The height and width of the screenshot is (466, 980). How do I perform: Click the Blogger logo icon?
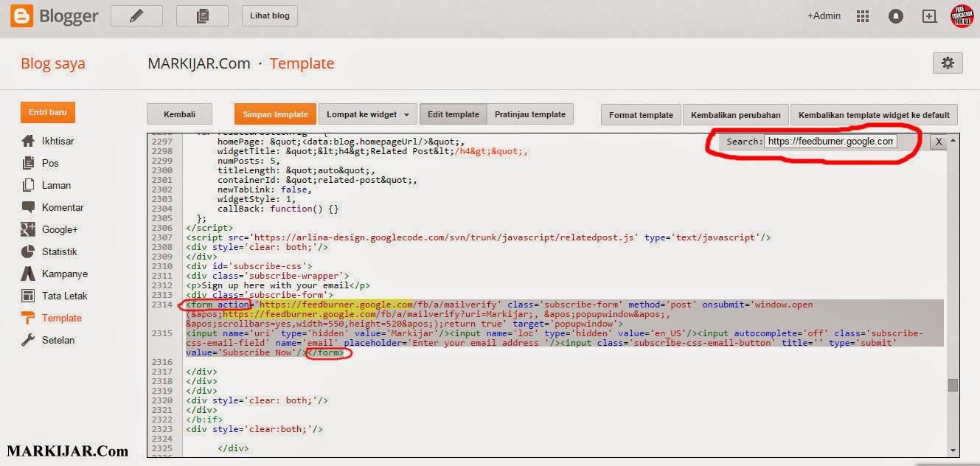(x=21, y=15)
